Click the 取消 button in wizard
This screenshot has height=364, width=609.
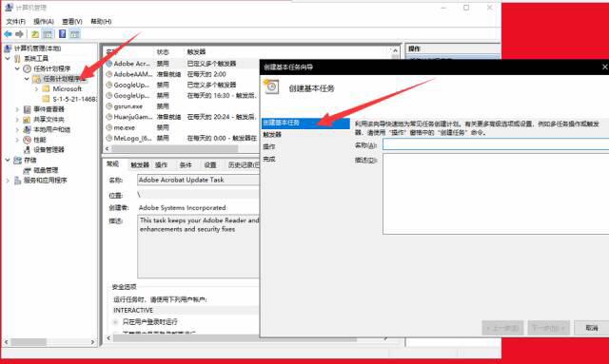tap(592, 328)
